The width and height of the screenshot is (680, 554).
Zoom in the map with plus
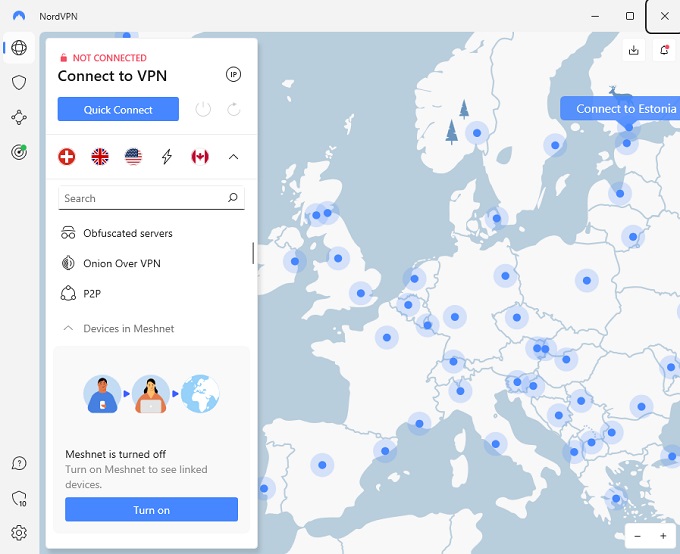663,536
